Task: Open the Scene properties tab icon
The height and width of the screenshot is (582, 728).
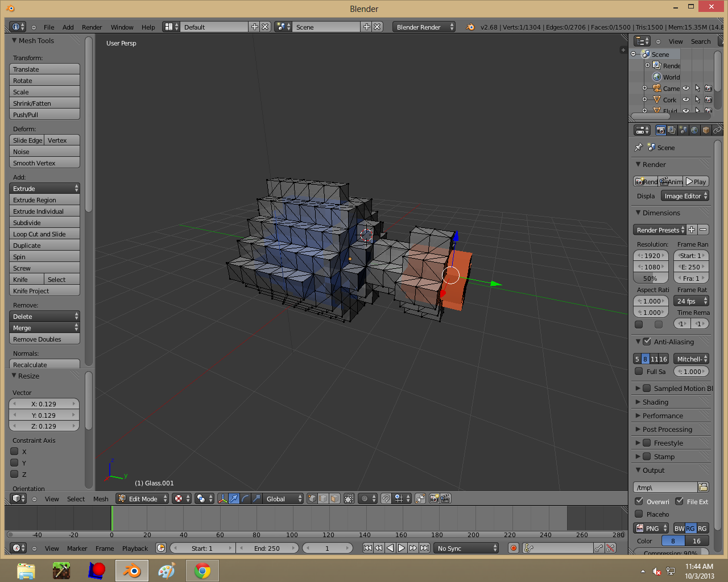Action: tap(683, 130)
